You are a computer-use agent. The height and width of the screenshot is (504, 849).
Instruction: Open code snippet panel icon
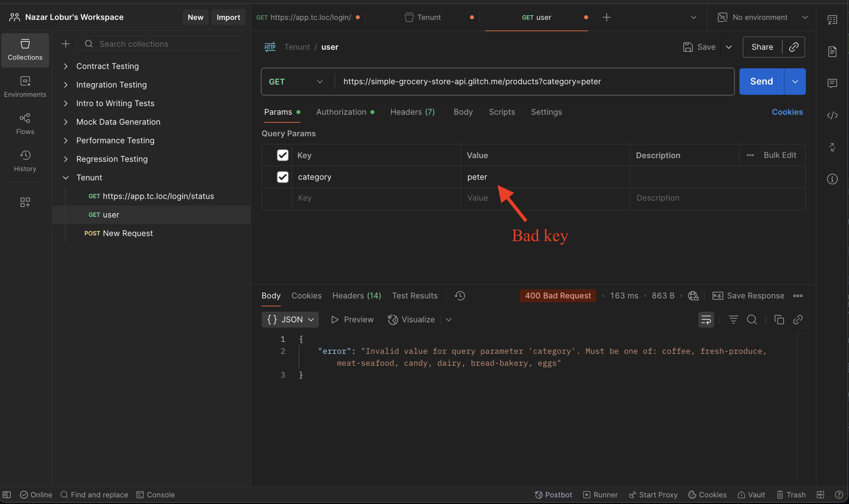tap(832, 115)
